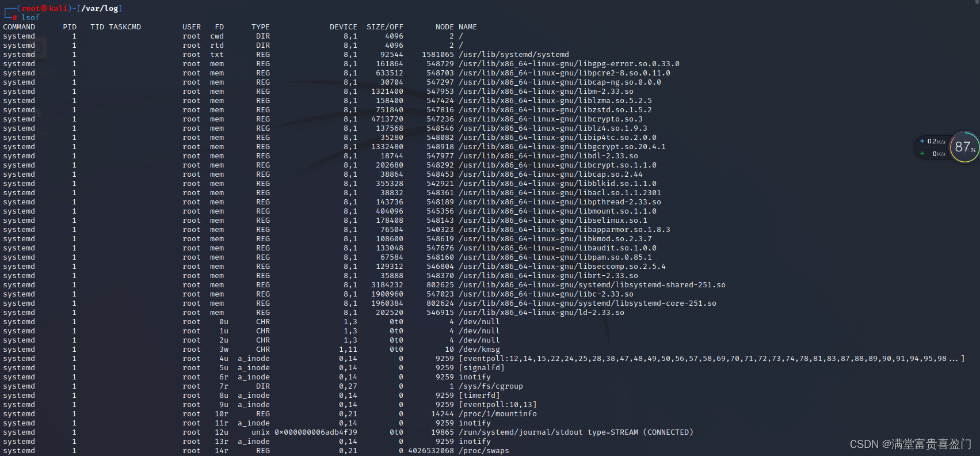The width and height of the screenshot is (980, 456).
Task: Click the DEVICE column header
Action: click(x=344, y=27)
